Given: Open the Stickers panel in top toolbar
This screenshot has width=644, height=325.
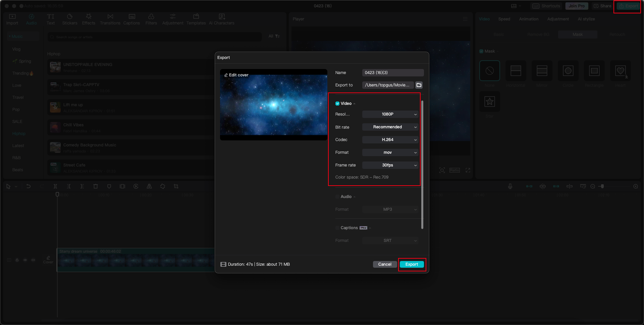Looking at the screenshot, I should [x=70, y=19].
